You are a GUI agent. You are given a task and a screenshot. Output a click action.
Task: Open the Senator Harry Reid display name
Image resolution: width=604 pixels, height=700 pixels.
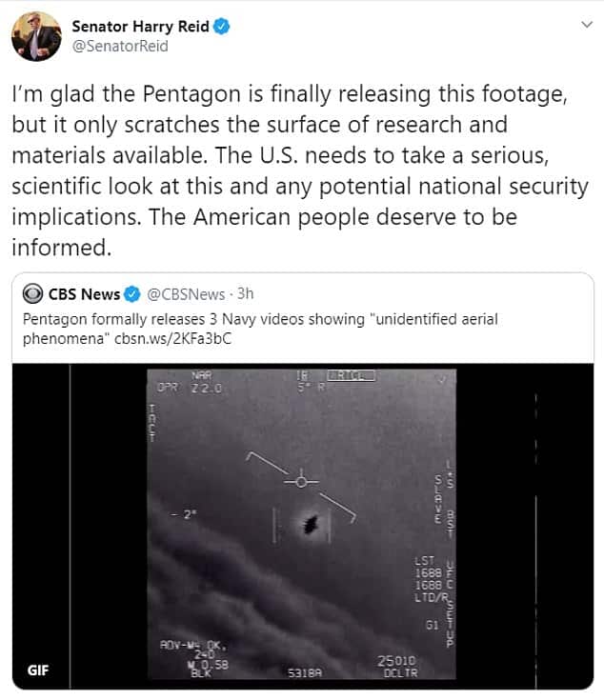140,27
